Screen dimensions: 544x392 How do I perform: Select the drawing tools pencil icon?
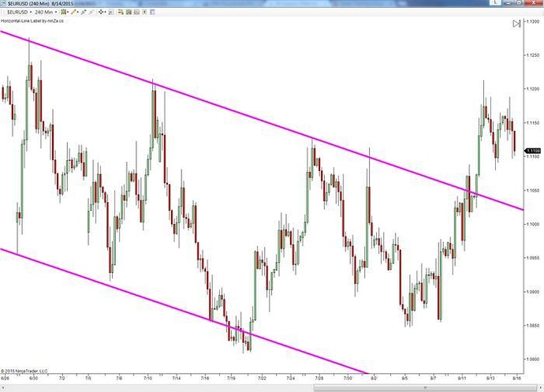[73, 12]
